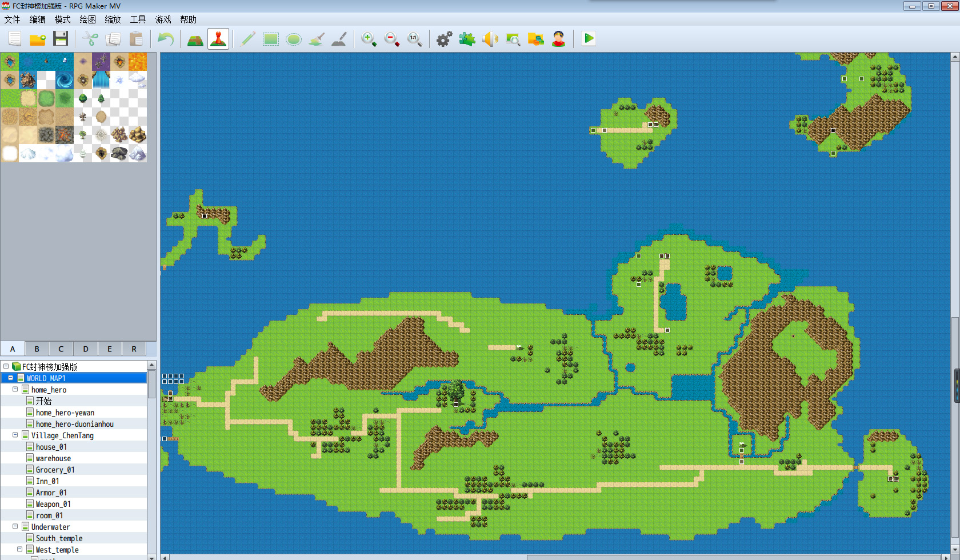Select the Flood Fill tool
This screenshot has height=560, width=960.
[x=317, y=39]
